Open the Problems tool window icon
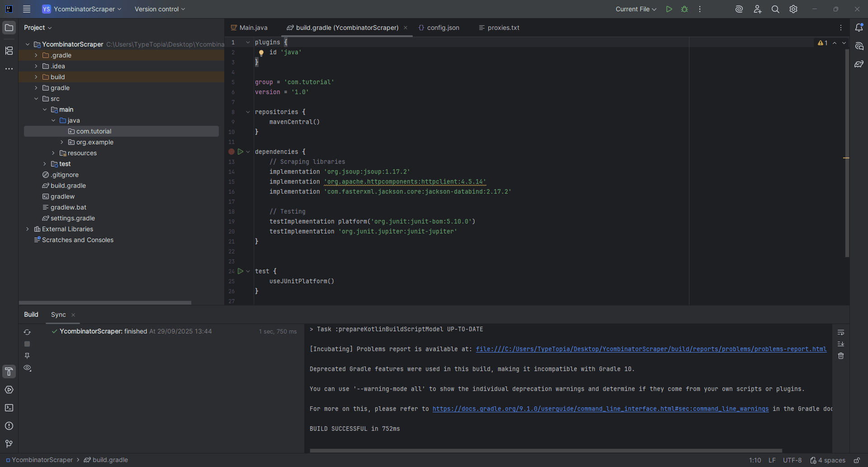 9,426
